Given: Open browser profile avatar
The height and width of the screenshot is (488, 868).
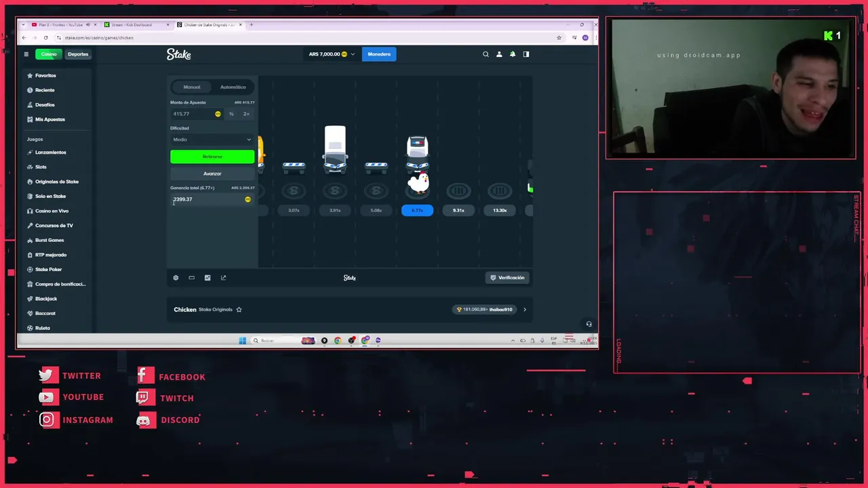Looking at the screenshot, I should pos(585,38).
